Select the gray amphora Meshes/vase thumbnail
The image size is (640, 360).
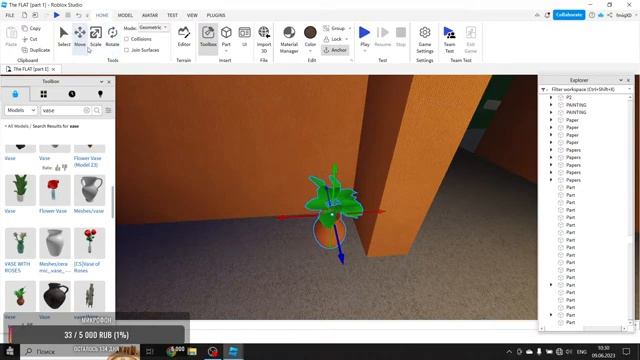[x=89, y=190]
